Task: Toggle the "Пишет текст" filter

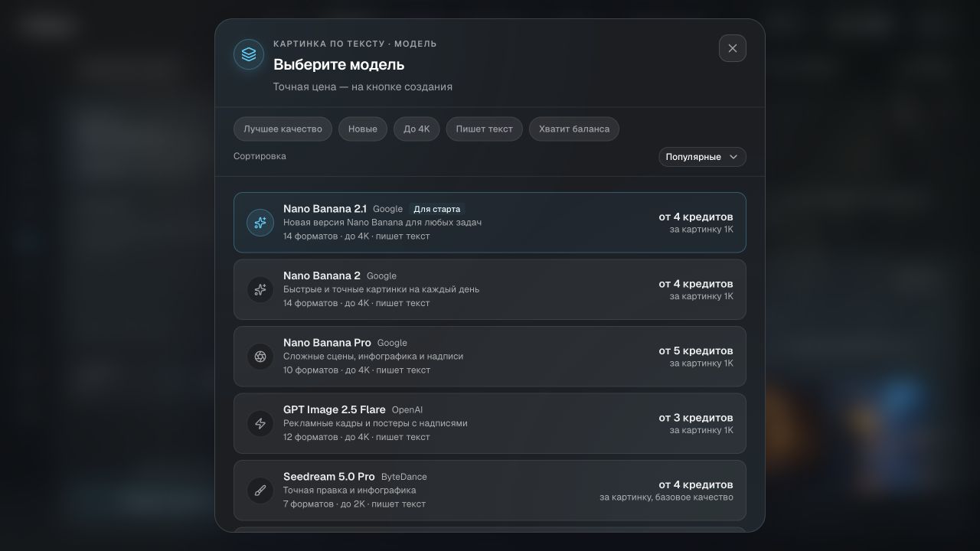Action: coord(485,129)
